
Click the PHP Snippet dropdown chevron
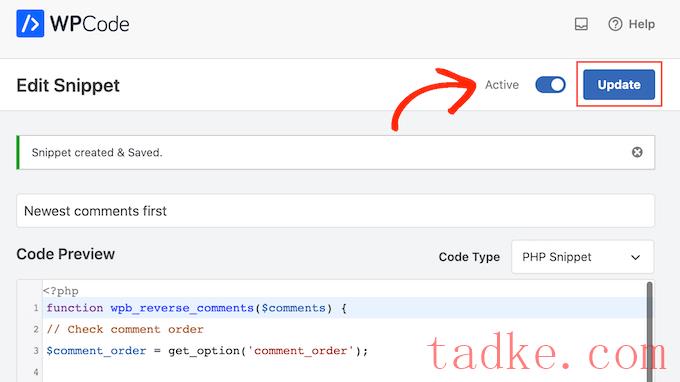coord(635,257)
